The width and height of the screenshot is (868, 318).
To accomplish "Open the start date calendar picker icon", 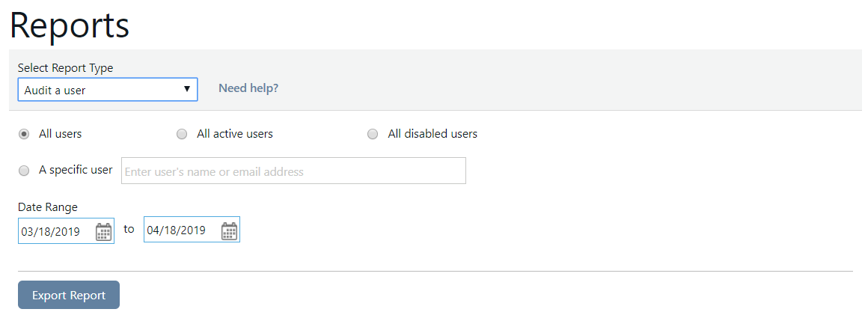I will [x=103, y=231].
